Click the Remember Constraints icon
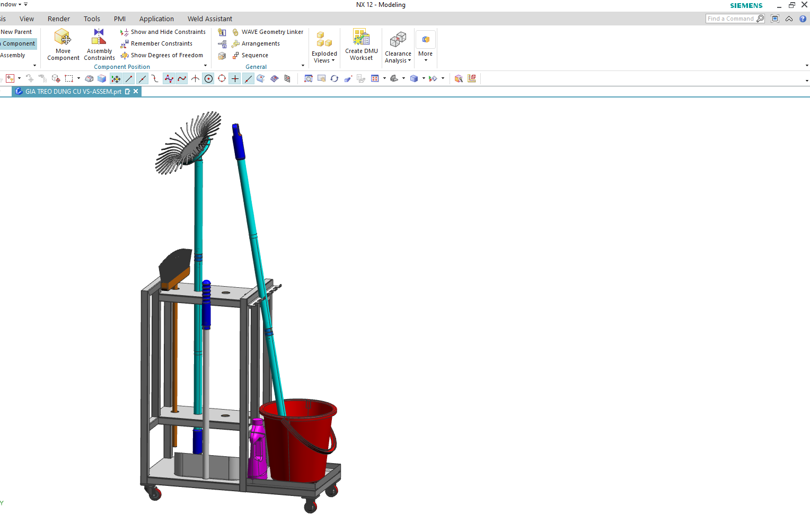 [x=125, y=43]
